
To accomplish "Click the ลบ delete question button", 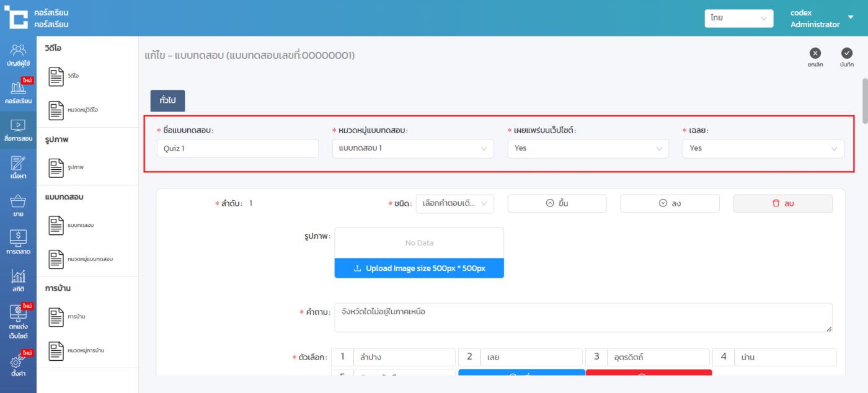I will [x=782, y=203].
